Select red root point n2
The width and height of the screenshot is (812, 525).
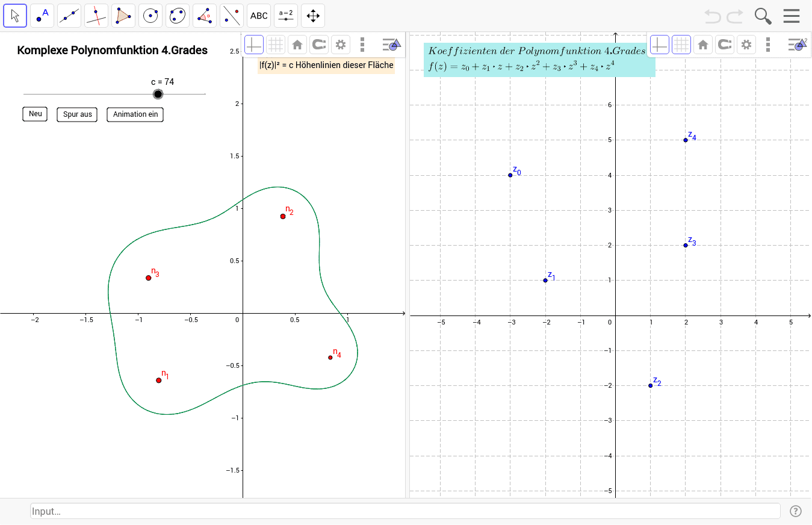283,216
